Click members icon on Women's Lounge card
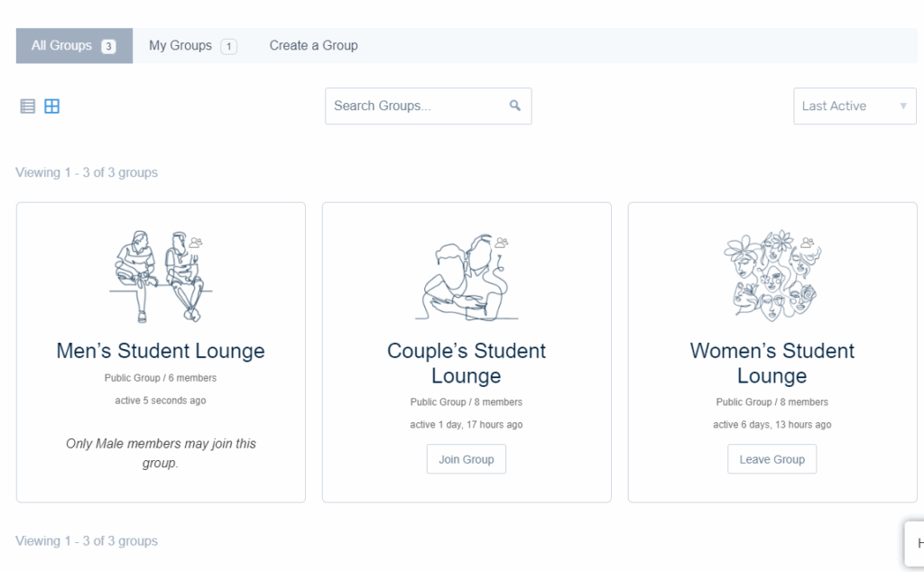This screenshot has width=924, height=572. tap(808, 242)
